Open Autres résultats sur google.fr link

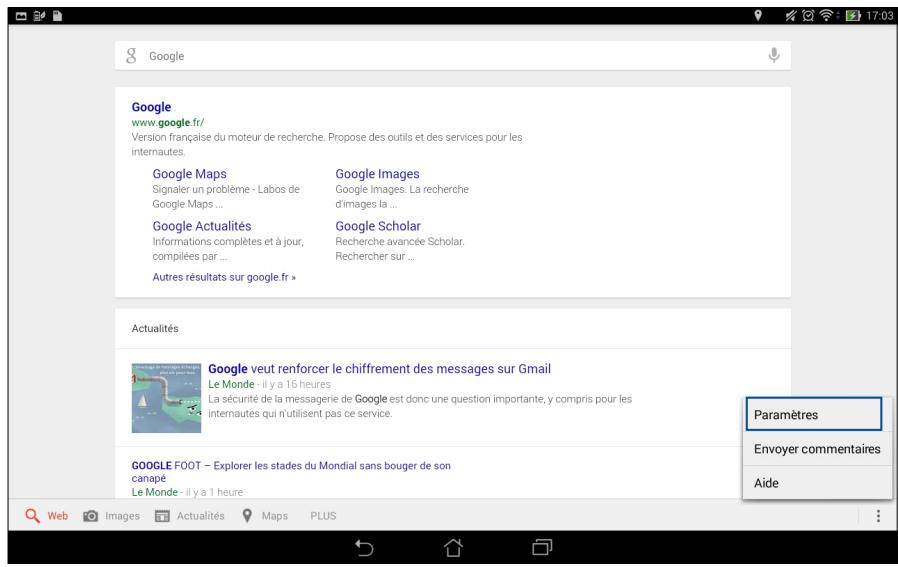[x=224, y=277]
